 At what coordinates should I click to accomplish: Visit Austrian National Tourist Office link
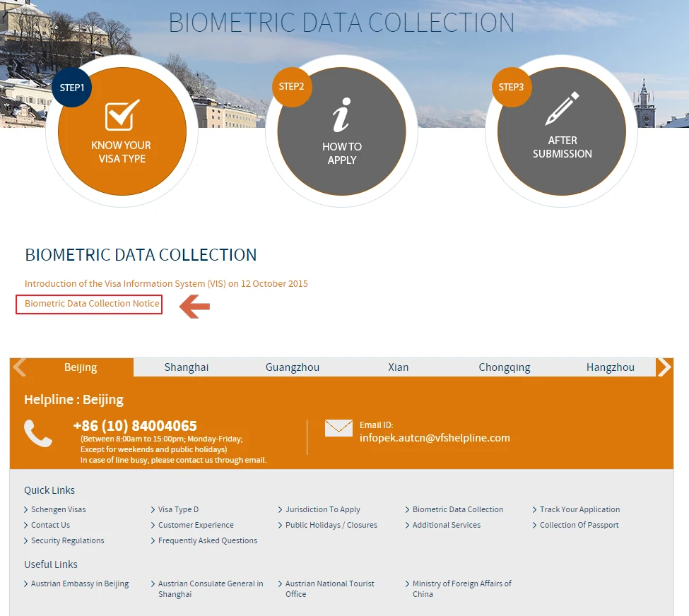tap(329, 588)
